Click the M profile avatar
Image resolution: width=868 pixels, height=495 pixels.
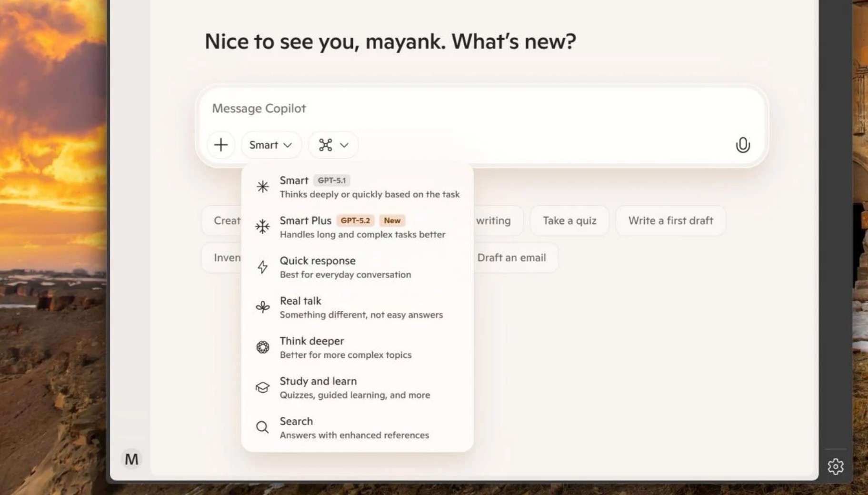click(131, 459)
